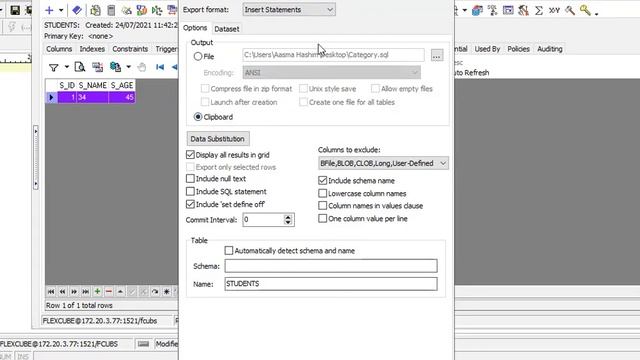This screenshot has height=360, width=640.
Task: Click the up-triangle edit row button
Action: [x=120, y=291]
